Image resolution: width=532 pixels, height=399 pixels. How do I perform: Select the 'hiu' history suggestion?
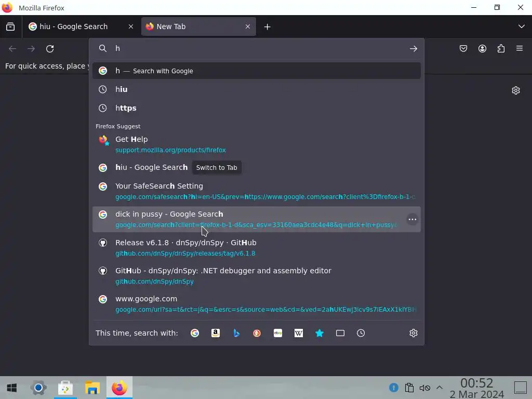pos(257,89)
